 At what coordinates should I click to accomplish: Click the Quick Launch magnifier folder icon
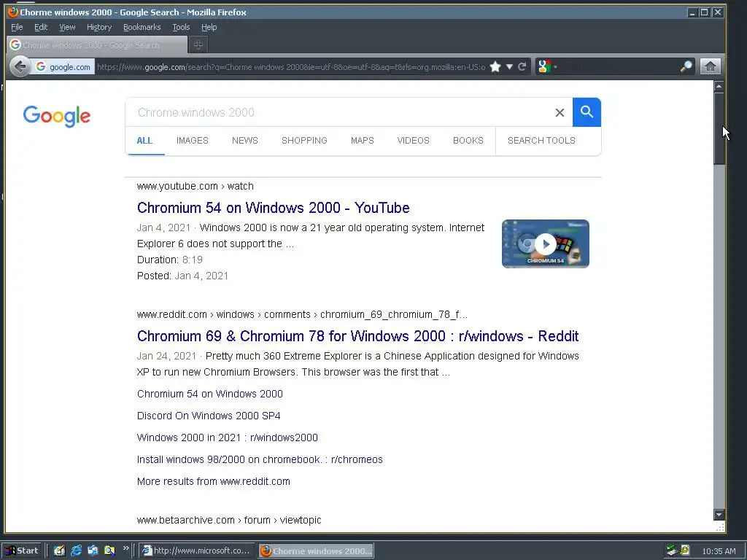point(109,551)
